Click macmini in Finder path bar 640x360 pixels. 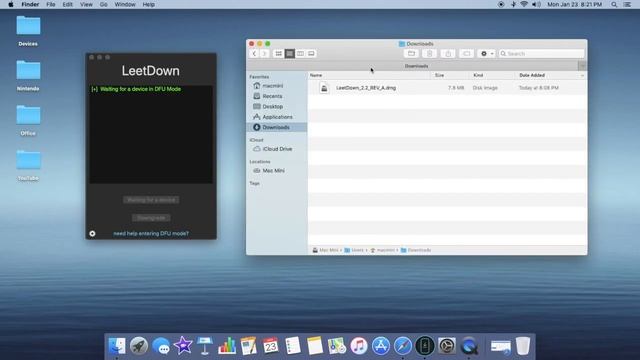tap(382, 250)
